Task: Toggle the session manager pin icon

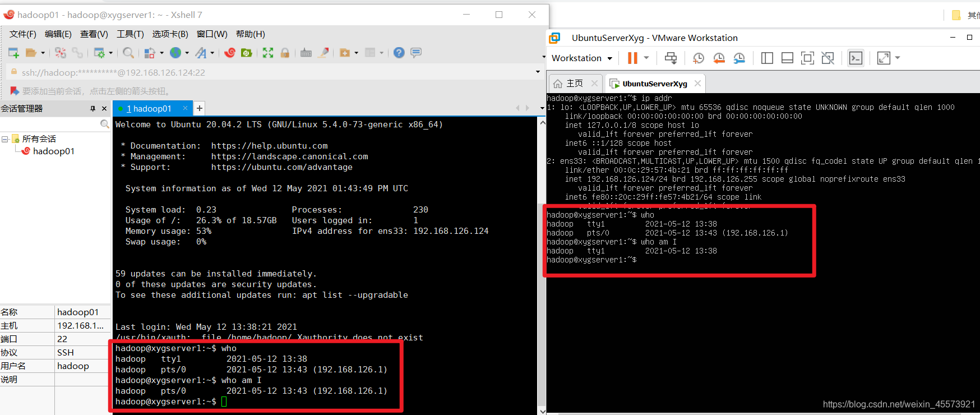Action: point(93,109)
